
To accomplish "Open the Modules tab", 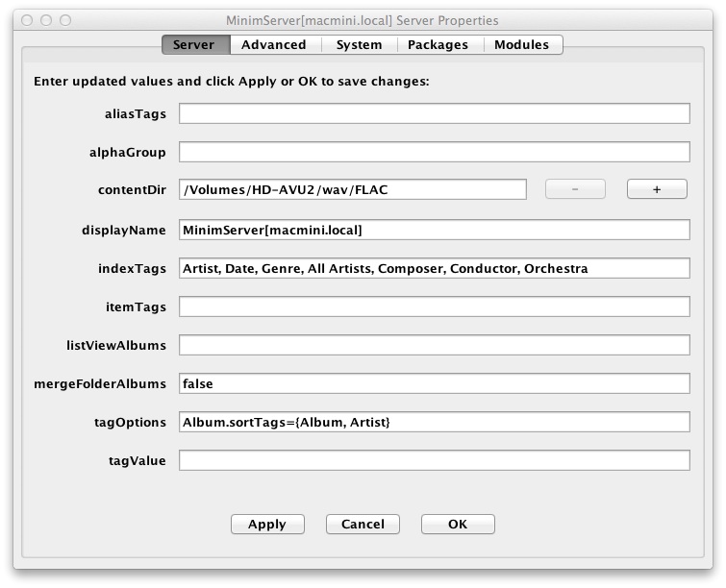I will [522, 45].
